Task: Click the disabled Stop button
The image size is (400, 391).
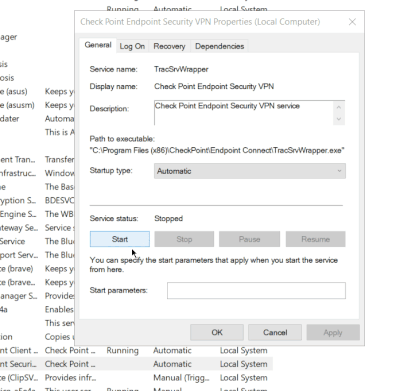Action: point(184,239)
